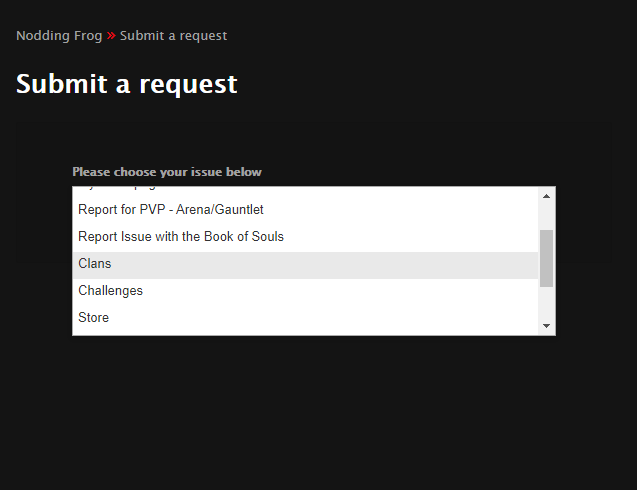Screen dimensions: 637x490
Task: Pick the Challenges issue option
Action: (x=306, y=291)
